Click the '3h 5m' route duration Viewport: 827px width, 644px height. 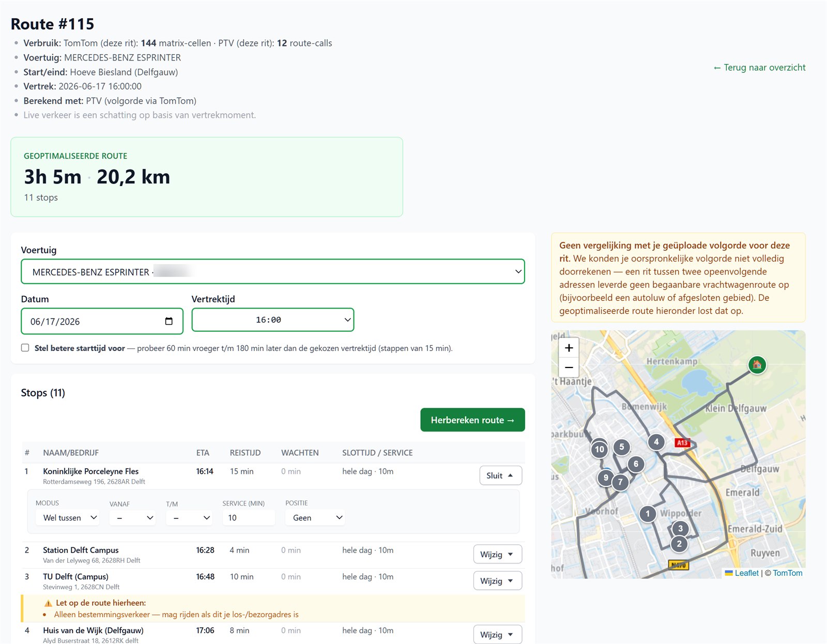point(53,177)
